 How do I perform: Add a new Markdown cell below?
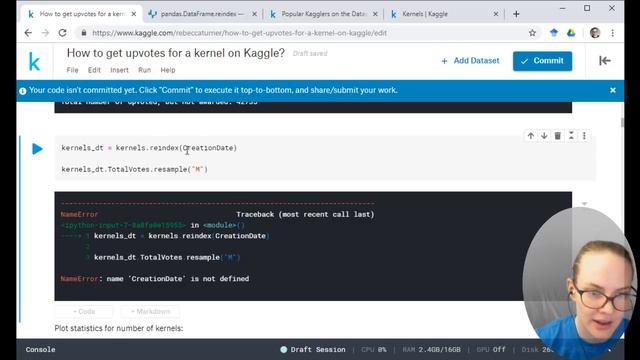click(150, 311)
